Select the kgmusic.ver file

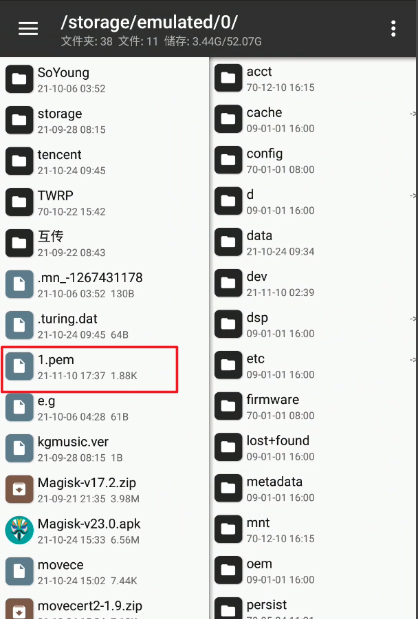105,448
